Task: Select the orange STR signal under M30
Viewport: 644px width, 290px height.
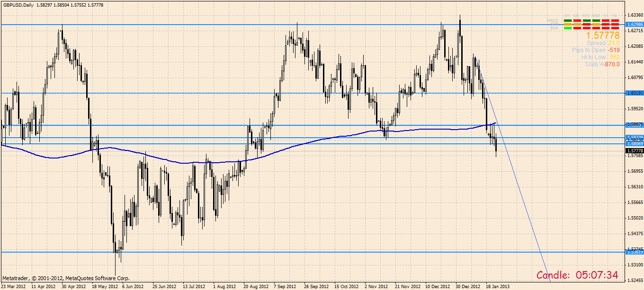Action: tap(596, 24)
